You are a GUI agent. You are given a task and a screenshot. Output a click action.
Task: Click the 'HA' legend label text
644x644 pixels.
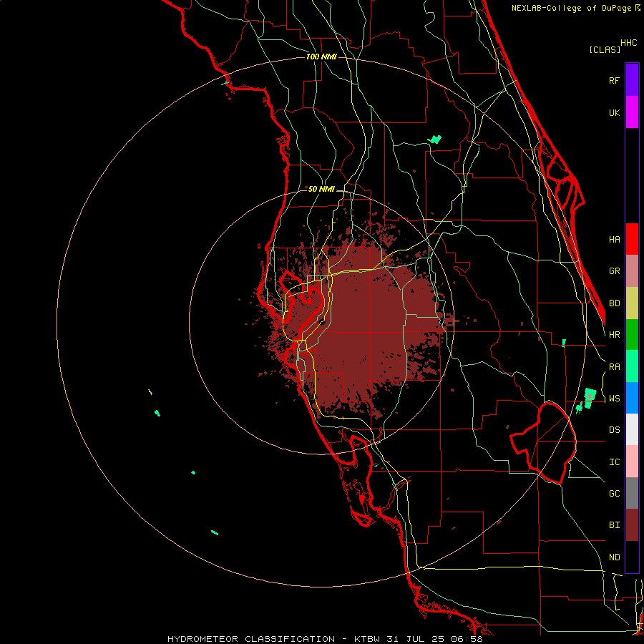pos(614,240)
